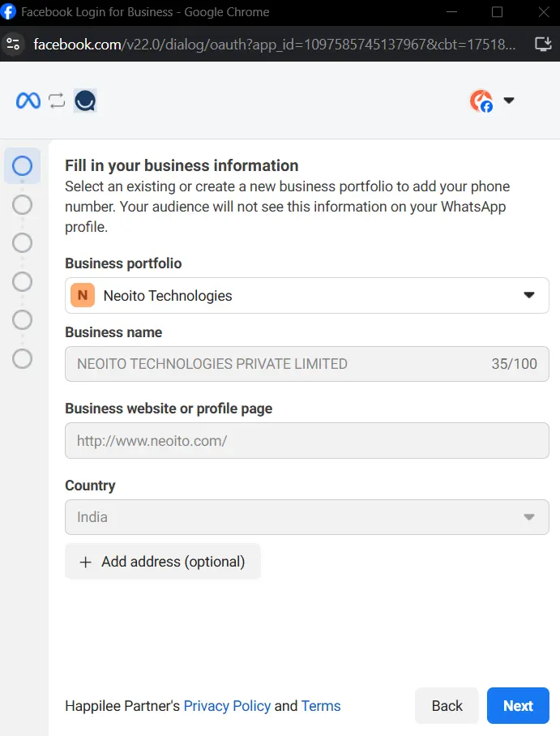Click the Next button
This screenshot has height=736, width=560.
pos(517,705)
